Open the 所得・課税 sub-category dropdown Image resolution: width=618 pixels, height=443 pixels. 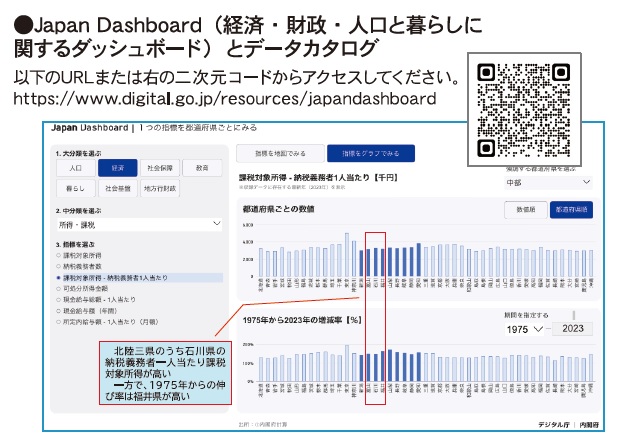click(x=139, y=225)
